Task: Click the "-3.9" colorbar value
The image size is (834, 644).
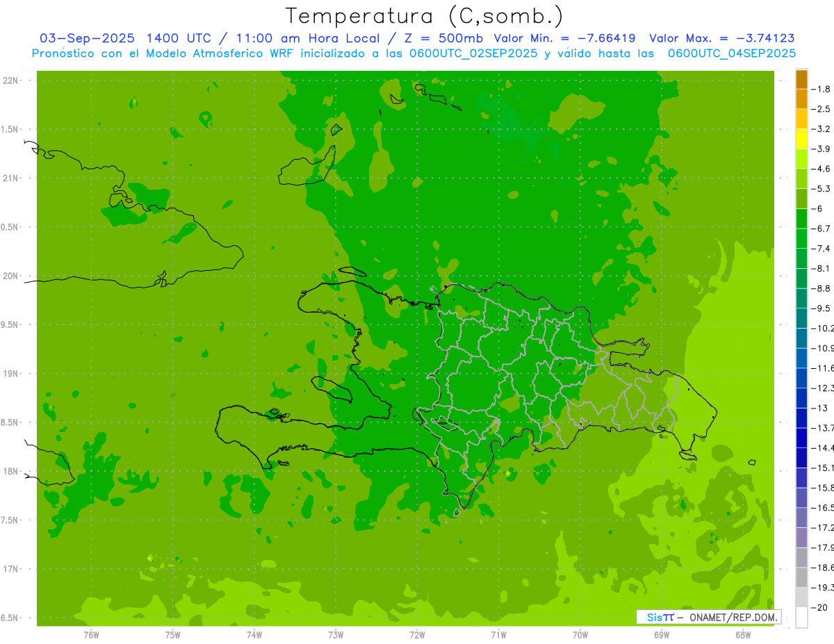Action: [821, 149]
